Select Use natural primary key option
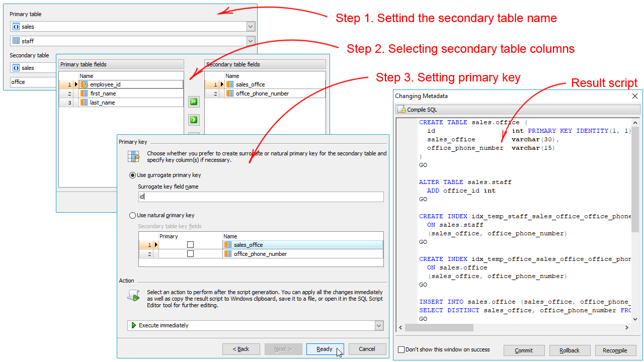The image size is (644, 362). [x=133, y=215]
